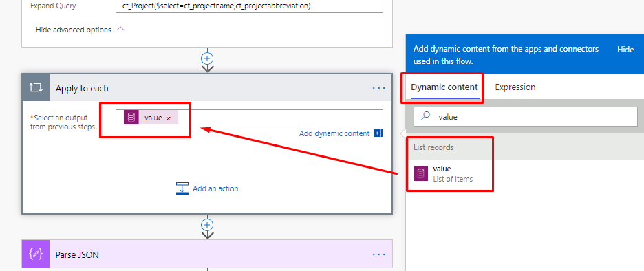Screen dimensions: 644x271
Task: Click the Add an action icon
Action: [182, 188]
